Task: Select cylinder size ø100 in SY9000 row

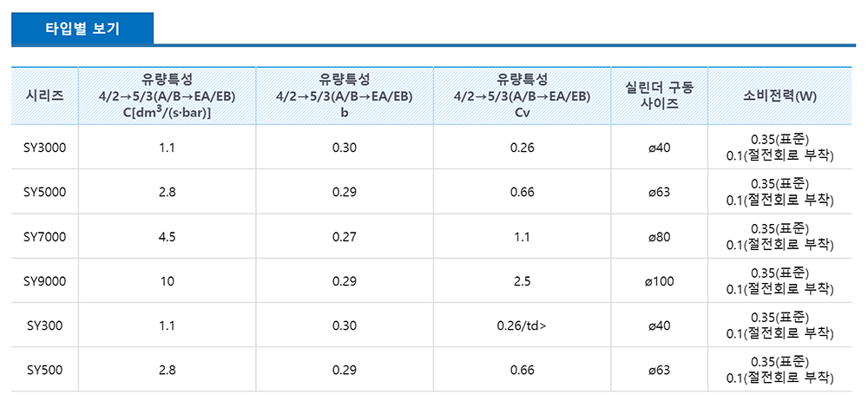Action: pos(660,281)
